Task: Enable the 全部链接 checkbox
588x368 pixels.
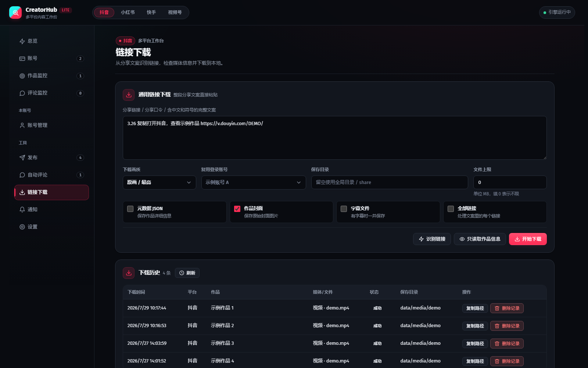Action: (x=451, y=209)
